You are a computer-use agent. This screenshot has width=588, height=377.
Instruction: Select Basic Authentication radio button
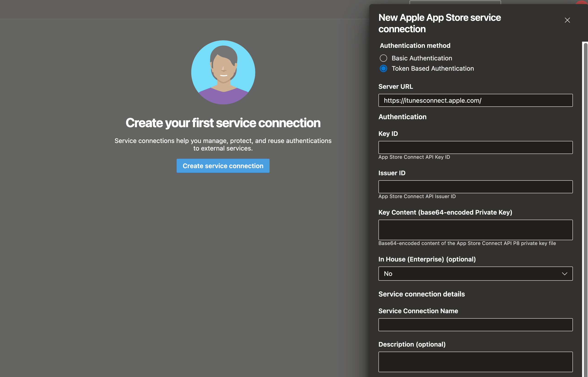click(383, 58)
